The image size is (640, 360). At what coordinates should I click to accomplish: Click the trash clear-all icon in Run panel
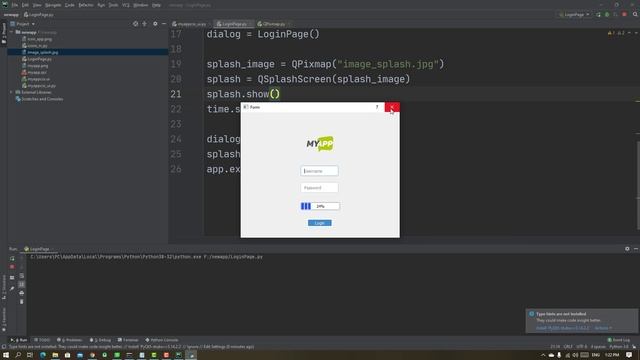pos(22,302)
